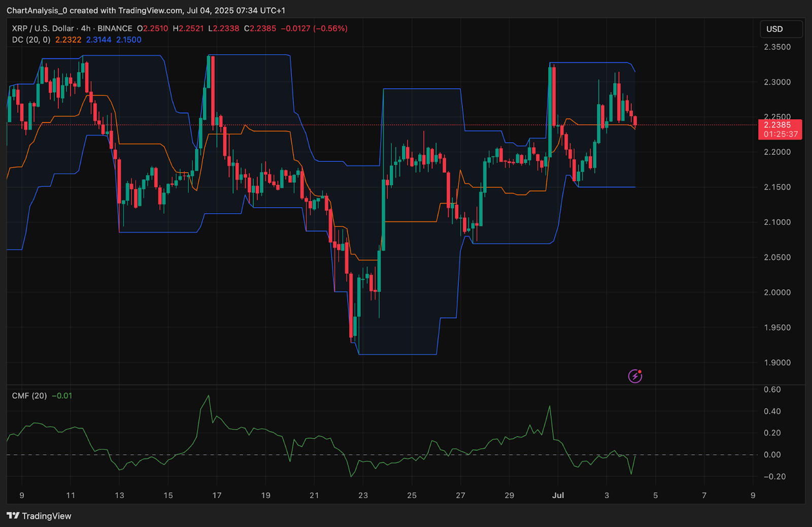This screenshot has width=812, height=527.
Task: Click the Jul label on the time axis
Action: pyautogui.click(x=558, y=495)
